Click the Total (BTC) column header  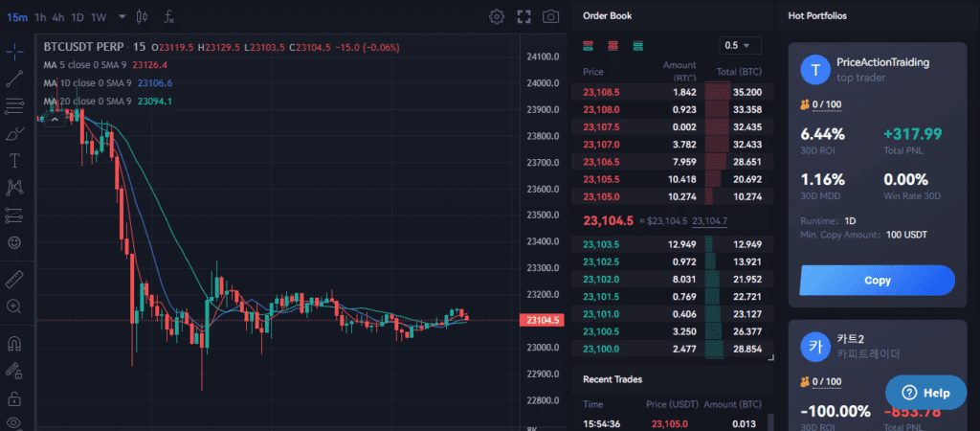[740, 72]
